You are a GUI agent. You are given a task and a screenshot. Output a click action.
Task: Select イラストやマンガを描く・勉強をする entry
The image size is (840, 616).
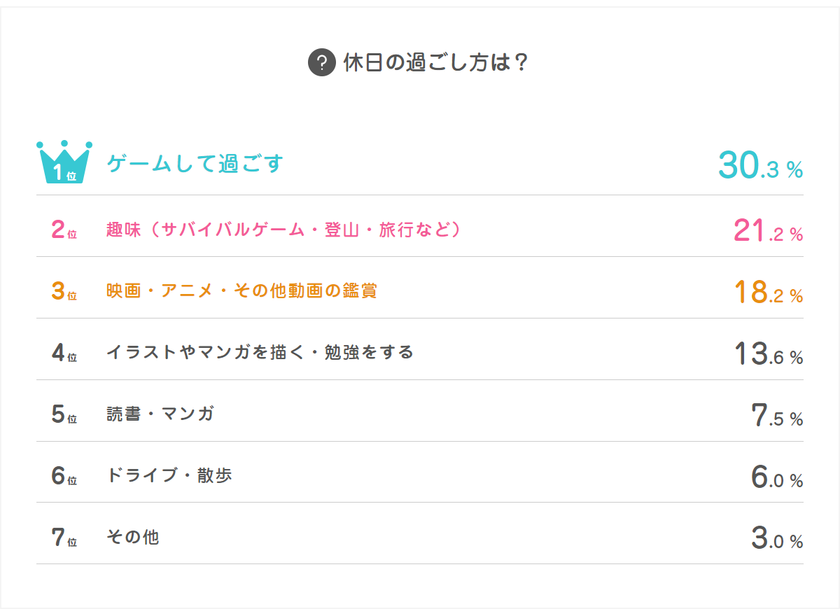[260, 352]
